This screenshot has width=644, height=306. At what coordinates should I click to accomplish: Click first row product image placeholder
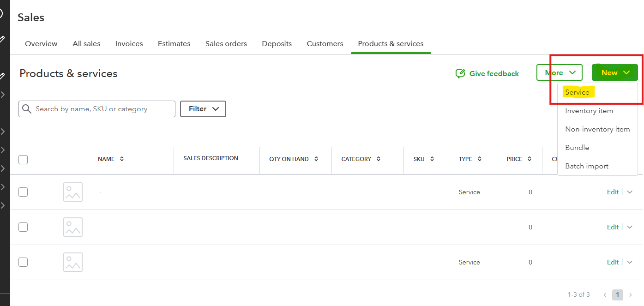(x=73, y=192)
